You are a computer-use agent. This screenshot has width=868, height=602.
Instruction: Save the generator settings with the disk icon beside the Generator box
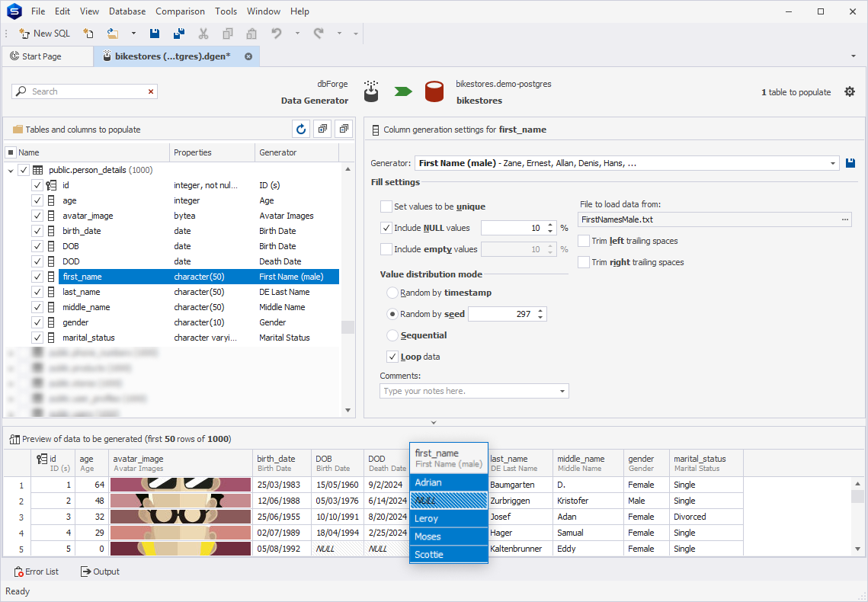(x=850, y=163)
